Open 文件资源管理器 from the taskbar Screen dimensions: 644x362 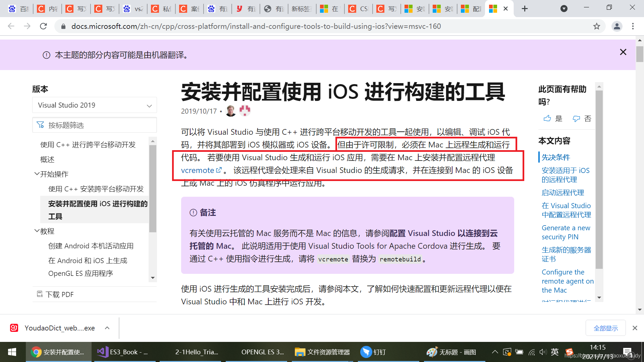click(x=323, y=352)
